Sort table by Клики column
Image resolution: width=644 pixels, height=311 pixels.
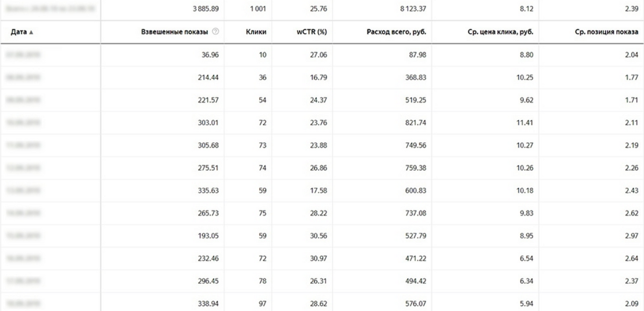[259, 32]
